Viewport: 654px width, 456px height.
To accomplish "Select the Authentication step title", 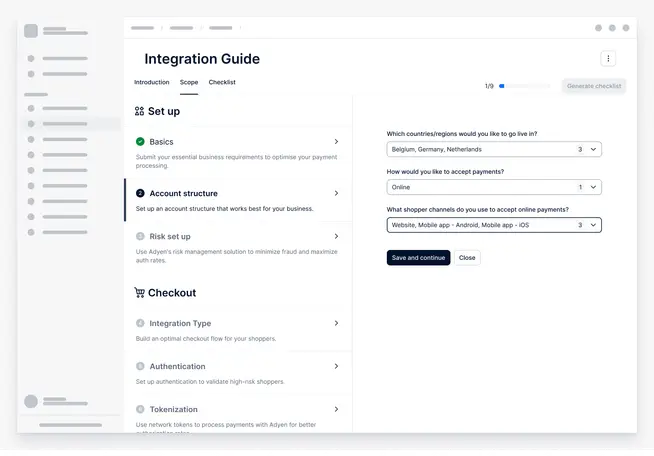I will click(177, 366).
